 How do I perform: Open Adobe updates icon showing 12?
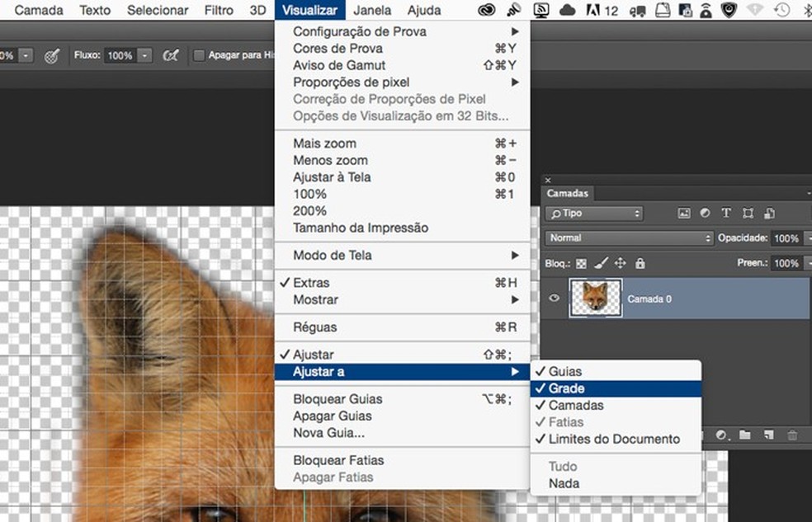point(602,10)
